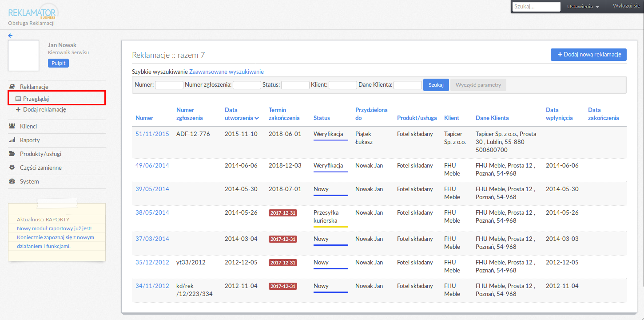
Task: Open Części zamienne menu item
Action: point(41,168)
